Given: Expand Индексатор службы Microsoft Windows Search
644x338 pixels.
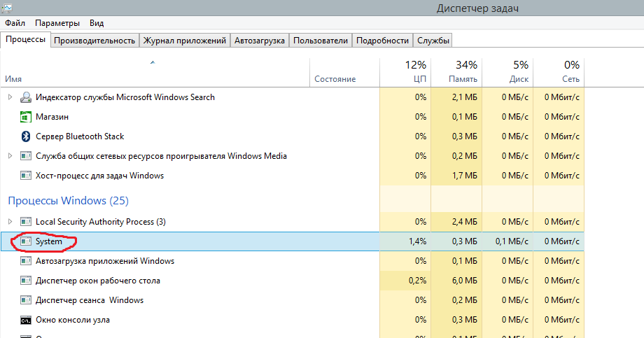Looking at the screenshot, I should [10, 97].
